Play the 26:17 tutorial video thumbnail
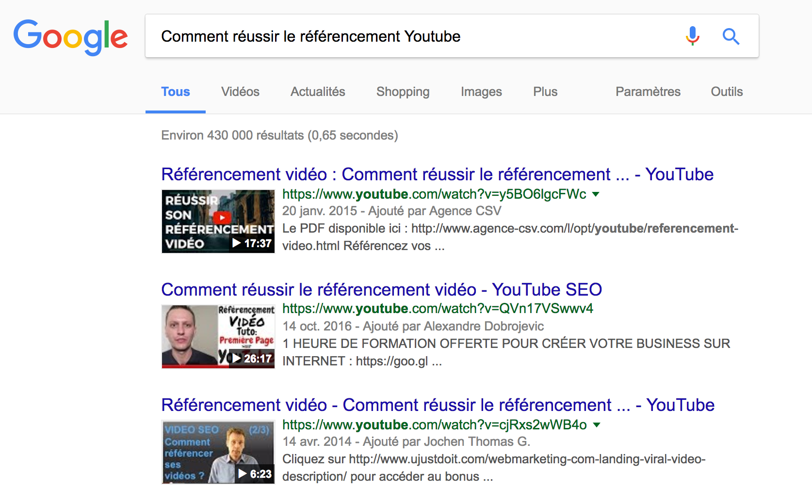This screenshot has width=812, height=504. pyautogui.click(x=218, y=336)
